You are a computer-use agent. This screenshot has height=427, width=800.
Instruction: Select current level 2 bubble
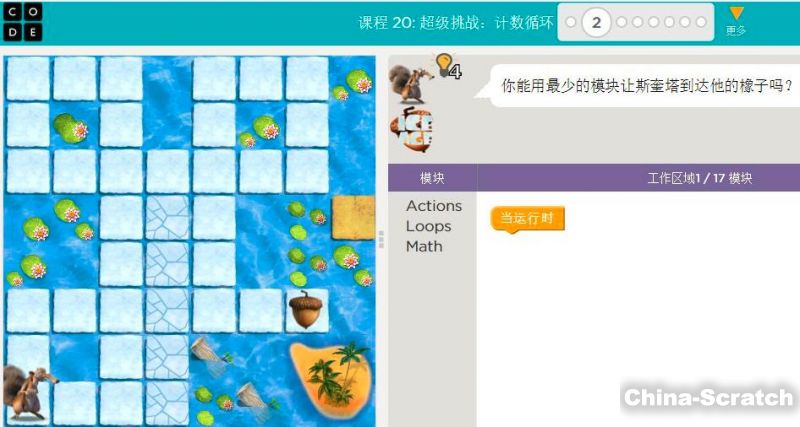coord(596,22)
